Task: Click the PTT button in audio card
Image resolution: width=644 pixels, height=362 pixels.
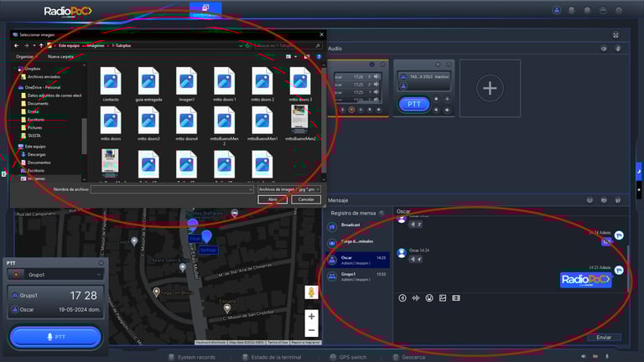Action: point(414,104)
